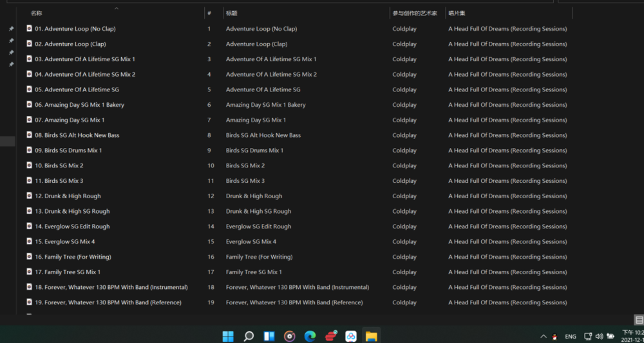This screenshot has height=343, width=644.
Task: Launch the circular music app in taskbar
Action: click(290, 336)
